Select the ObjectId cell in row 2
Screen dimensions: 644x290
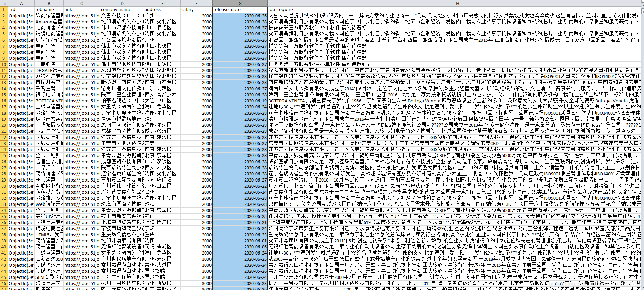(21, 16)
